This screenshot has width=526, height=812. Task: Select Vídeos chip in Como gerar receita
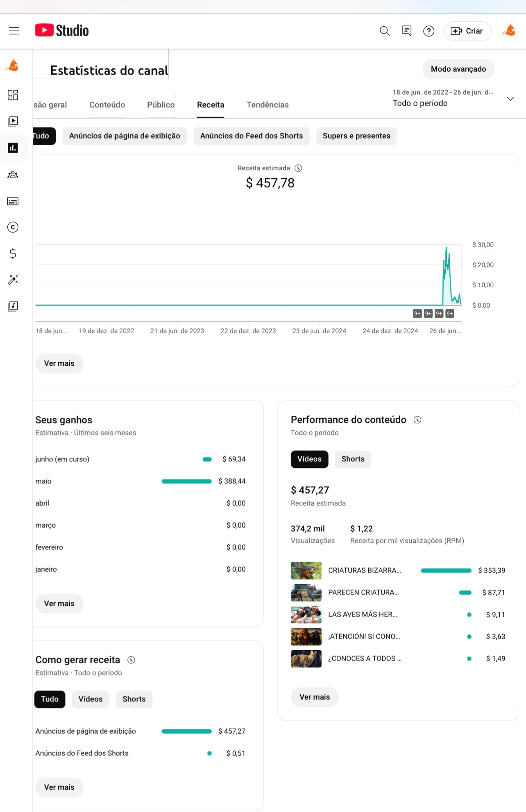point(91,699)
